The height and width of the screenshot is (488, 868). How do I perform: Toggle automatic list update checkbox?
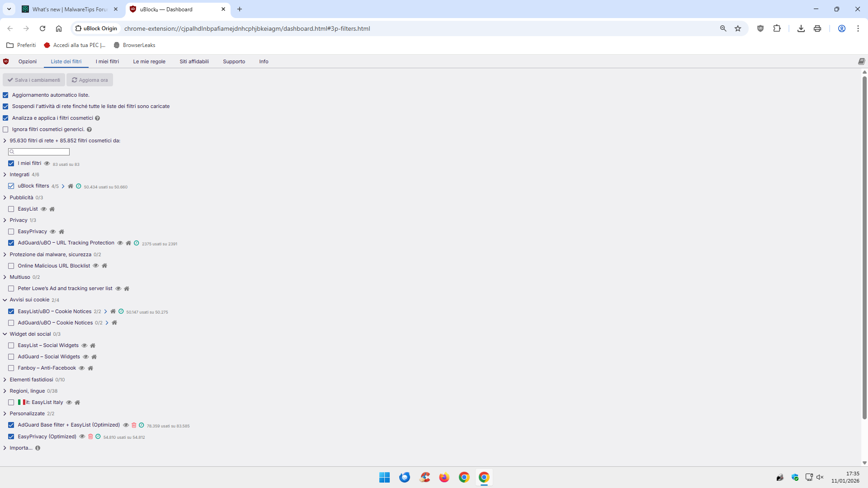point(6,95)
